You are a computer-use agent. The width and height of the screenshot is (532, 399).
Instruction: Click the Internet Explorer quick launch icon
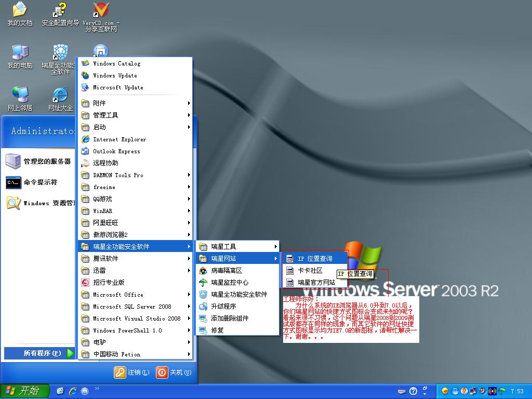pos(73,391)
